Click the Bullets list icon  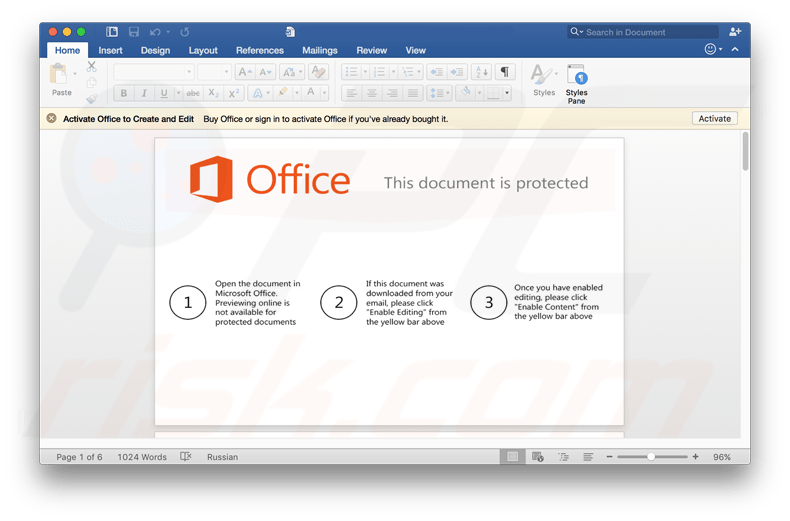click(x=352, y=73)
